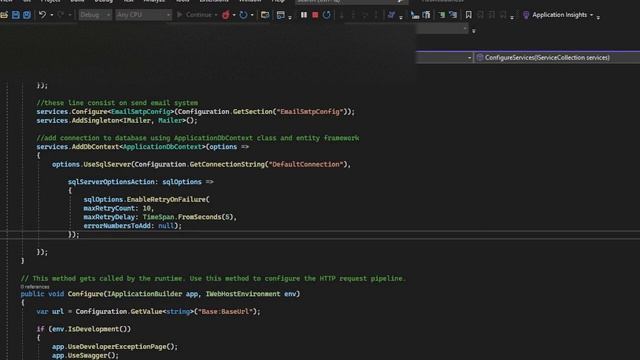Click the "Base:BaseUrl" string literal
The height and width of the screenshot is (360, 640).
coord(225,311)
